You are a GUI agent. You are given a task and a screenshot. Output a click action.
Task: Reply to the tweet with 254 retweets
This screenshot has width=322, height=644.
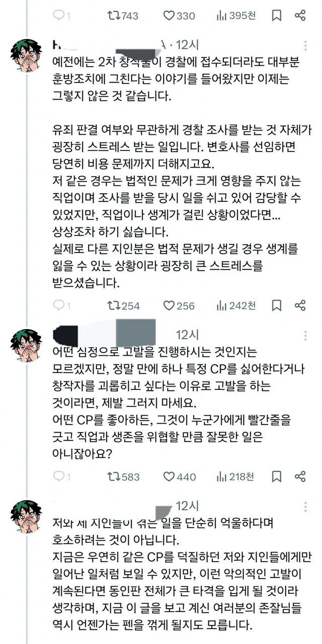pos(59,305)
